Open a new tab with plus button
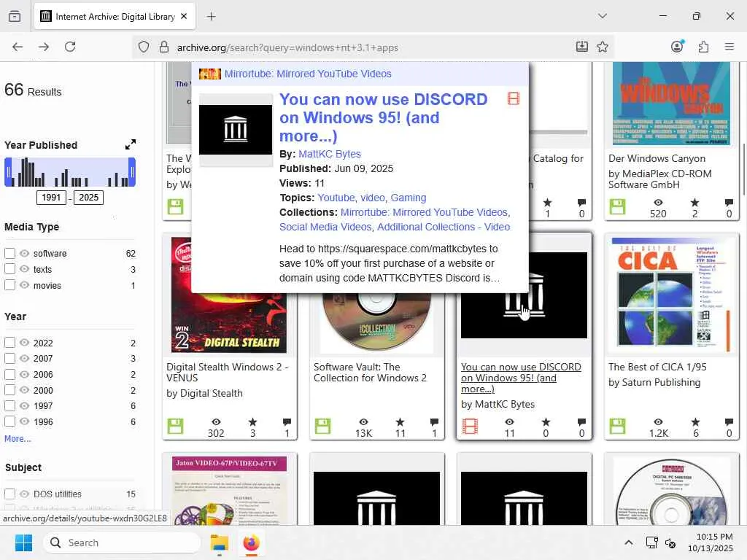Viewport: 747px width, 560px height. pyautogui.click(x=211, y=17)
